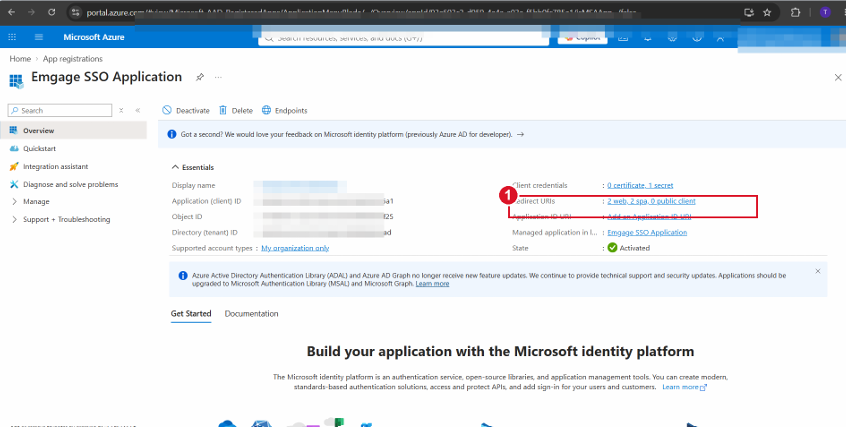This screenshot has height=427, width=846.
Task: Click 'My organization only' link
Action: (x=295, y=248)
